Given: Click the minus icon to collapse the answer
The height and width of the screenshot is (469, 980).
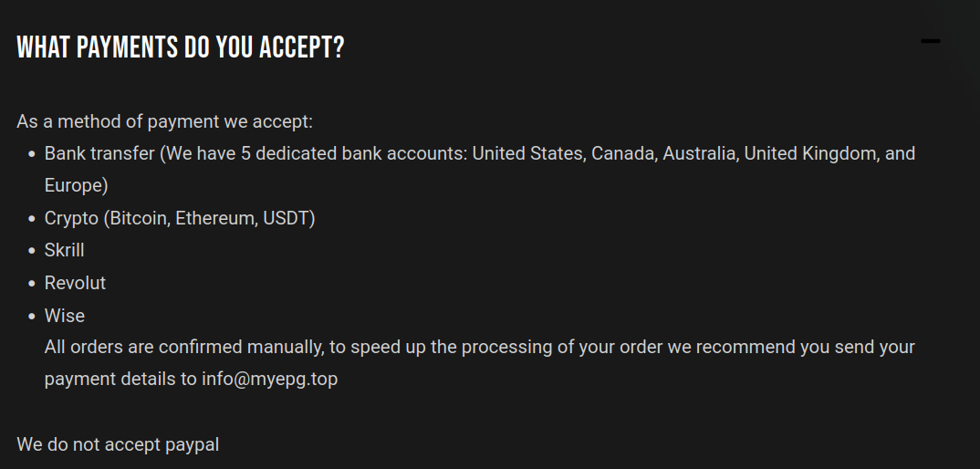Looking at the screenshot, I should pos(930,42).
